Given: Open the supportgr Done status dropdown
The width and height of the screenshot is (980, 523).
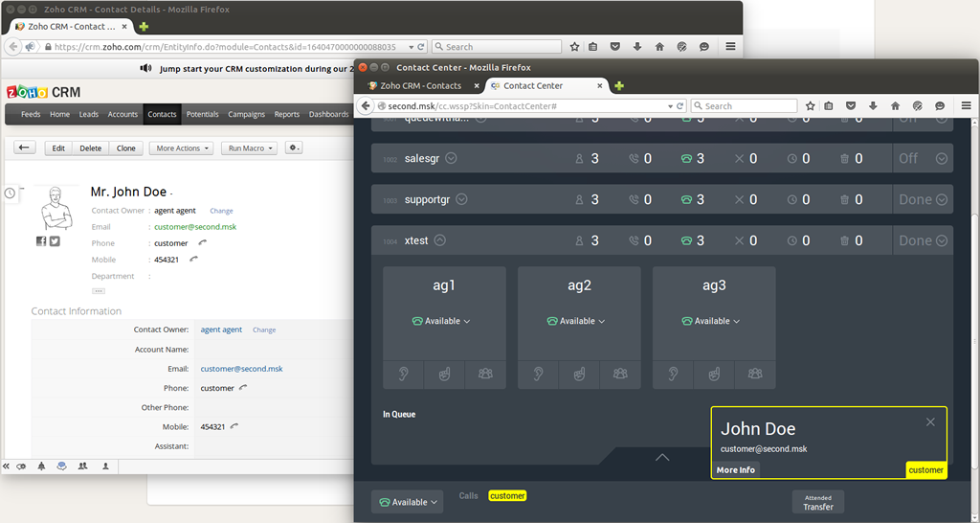Looking at the screenshot, I should (x=923, y=199).
